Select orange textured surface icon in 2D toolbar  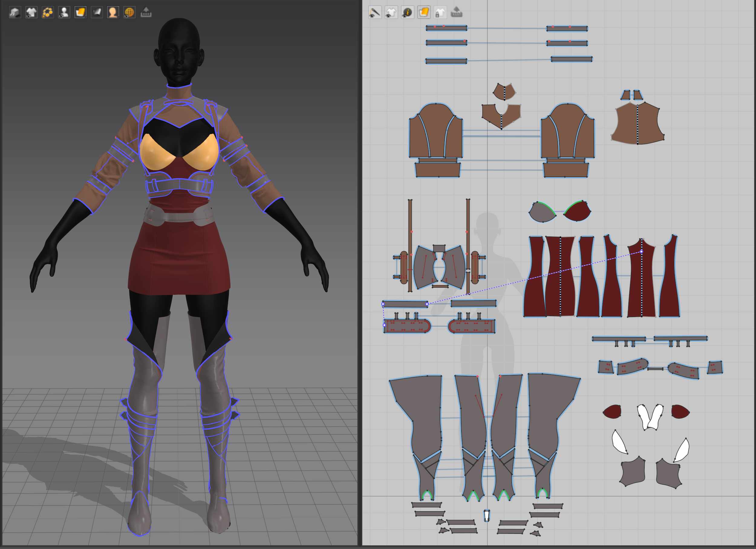pyautogui.click(x=424, y=13)
